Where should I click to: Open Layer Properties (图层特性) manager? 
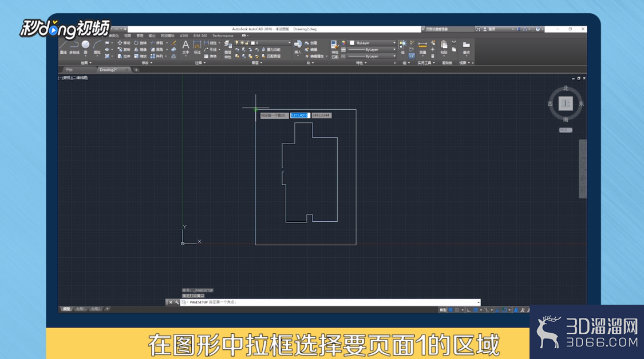228,49
